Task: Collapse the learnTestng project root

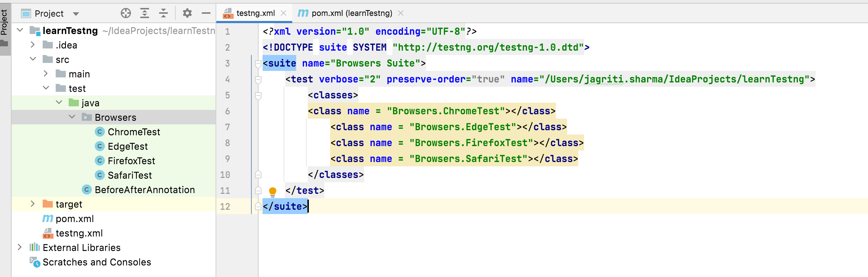Action: point(20,30)
